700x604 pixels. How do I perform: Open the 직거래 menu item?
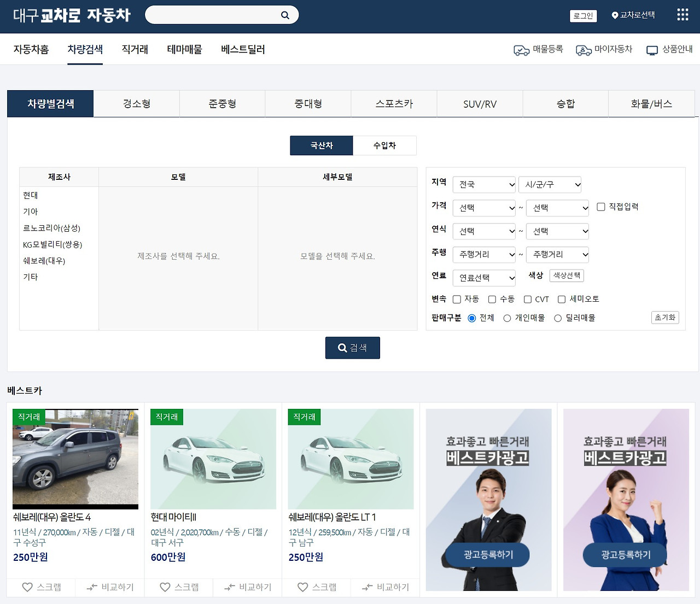[135, 49]
